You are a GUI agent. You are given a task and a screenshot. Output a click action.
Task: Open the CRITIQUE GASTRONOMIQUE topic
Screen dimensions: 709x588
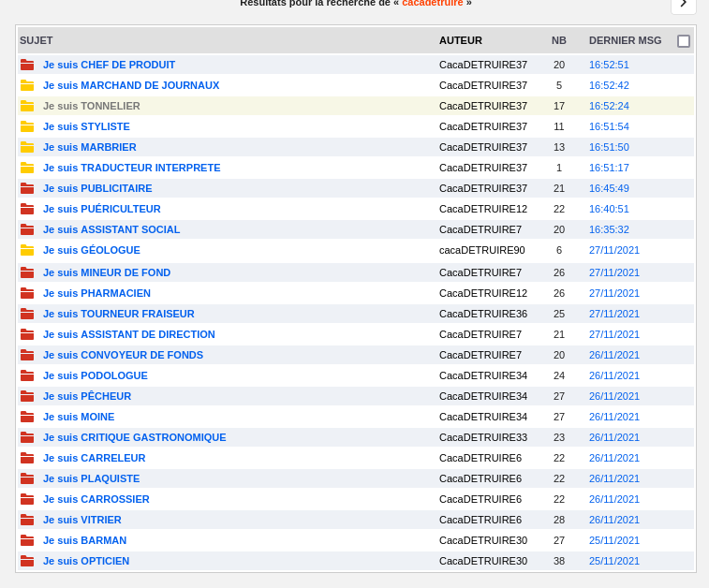click(x=134, y=437)
